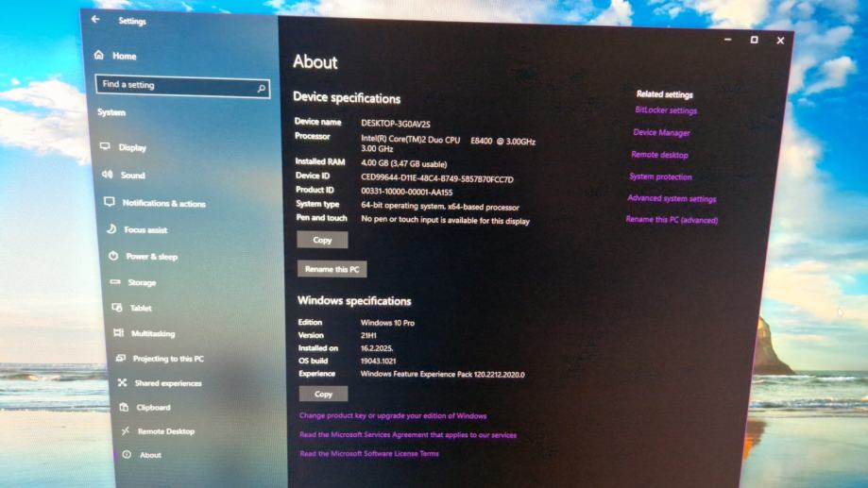The width and height of the screenshot is (868, 488).
Task: Select About in sidebar
Action: point(150,455)
